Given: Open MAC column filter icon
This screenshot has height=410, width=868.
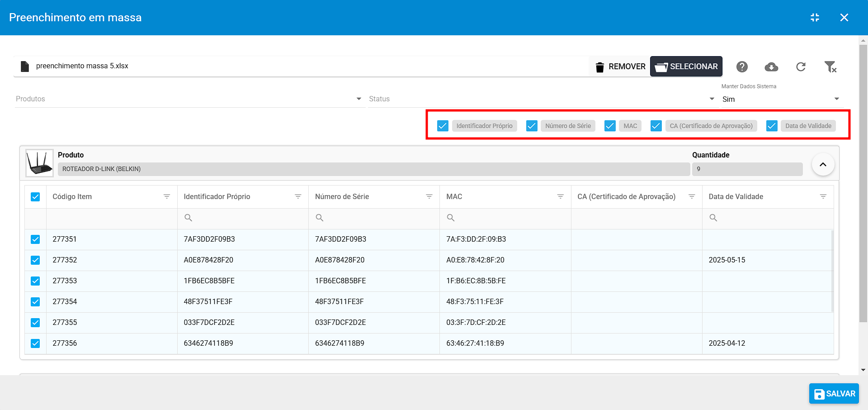Looking at the screenshot, I should point(561,196).
